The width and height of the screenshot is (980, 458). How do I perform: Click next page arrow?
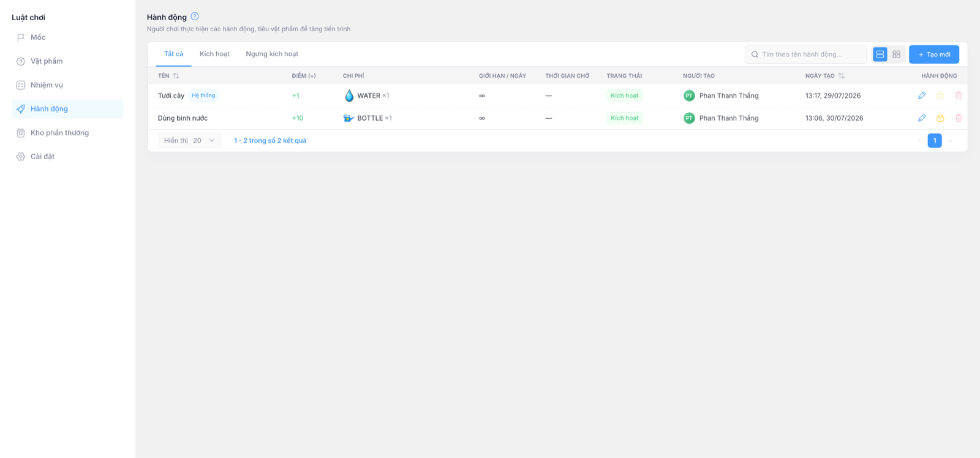[x=951, y=141]
